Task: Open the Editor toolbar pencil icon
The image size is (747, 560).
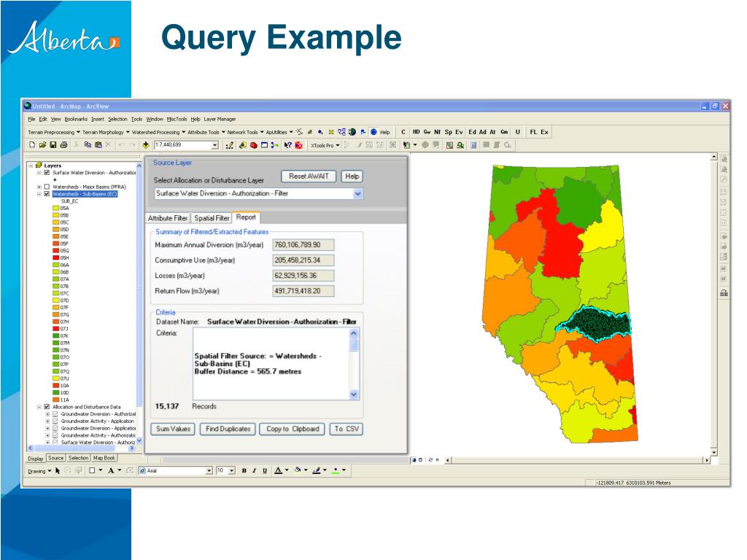Action: click(229, 145)
